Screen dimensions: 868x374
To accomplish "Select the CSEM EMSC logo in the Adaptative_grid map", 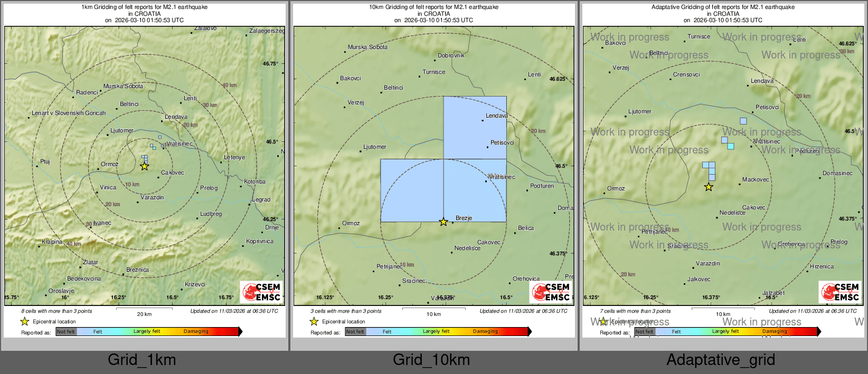I will 841,292.
